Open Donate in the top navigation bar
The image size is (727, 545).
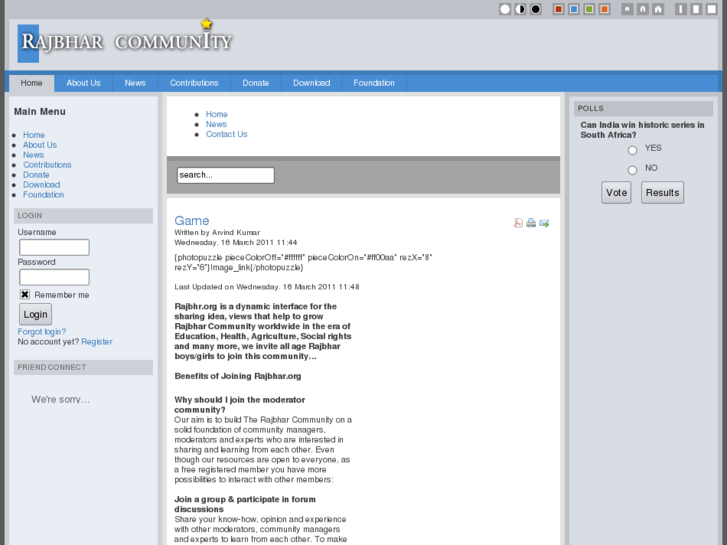(x=255, y=83)
